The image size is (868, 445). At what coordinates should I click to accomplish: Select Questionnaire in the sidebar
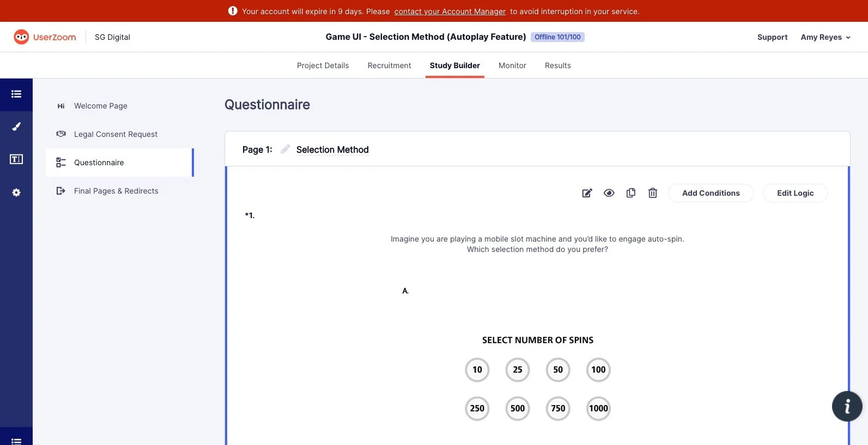pos(120,163)
